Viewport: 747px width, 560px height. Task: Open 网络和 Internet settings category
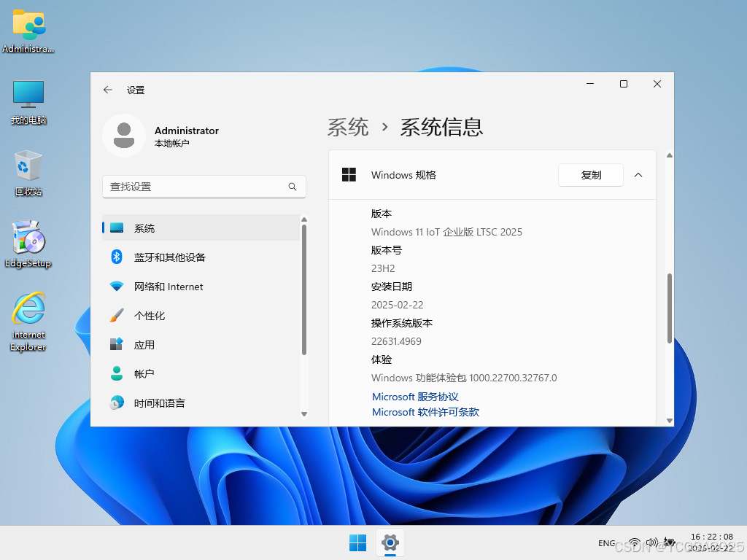(201, 286)
